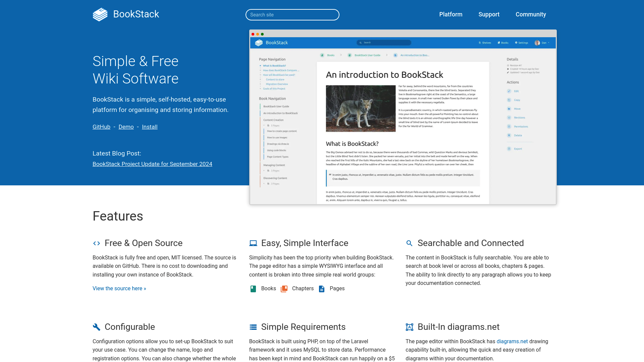
Task: Click the GitHub link
Action: tap(101, 126)
